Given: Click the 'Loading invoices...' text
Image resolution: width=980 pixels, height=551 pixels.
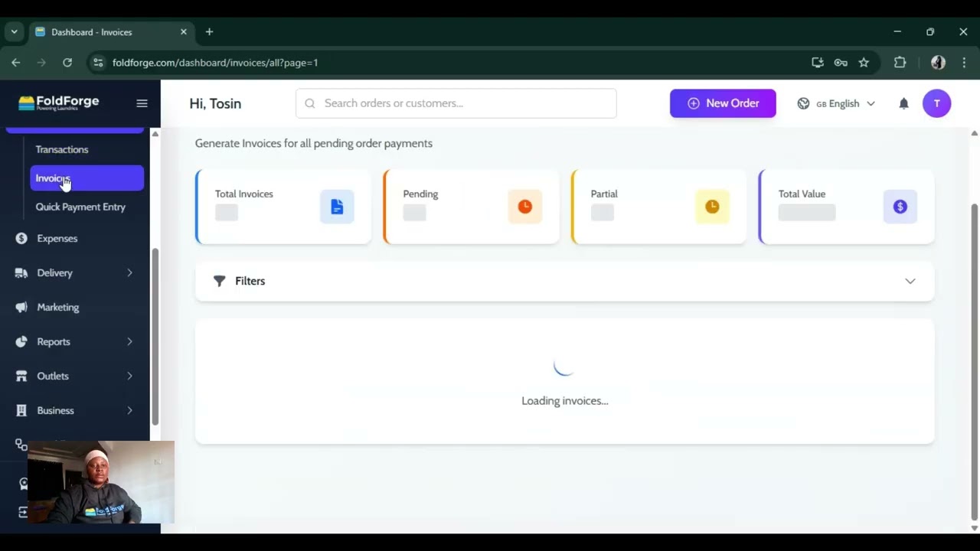Looking at the screenshot, I should (565, 401).
